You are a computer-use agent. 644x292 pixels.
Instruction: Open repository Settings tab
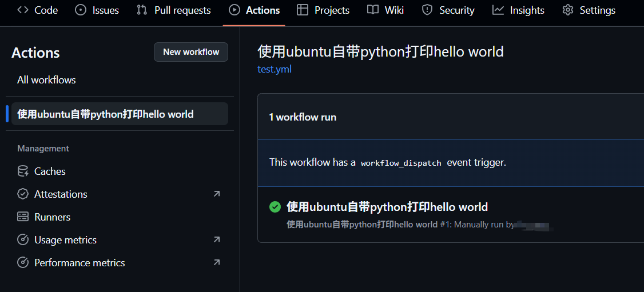click(x=589, y=10)
